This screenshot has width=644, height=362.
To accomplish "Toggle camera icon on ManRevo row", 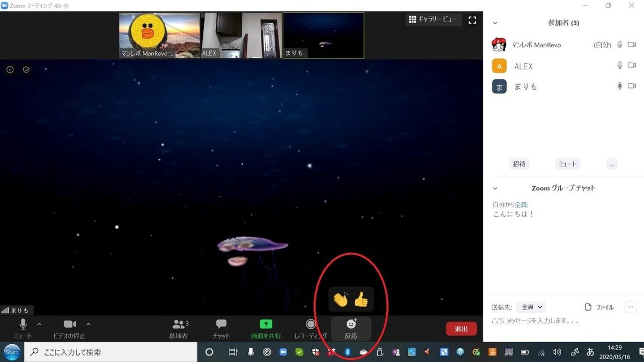I will 632,45.
